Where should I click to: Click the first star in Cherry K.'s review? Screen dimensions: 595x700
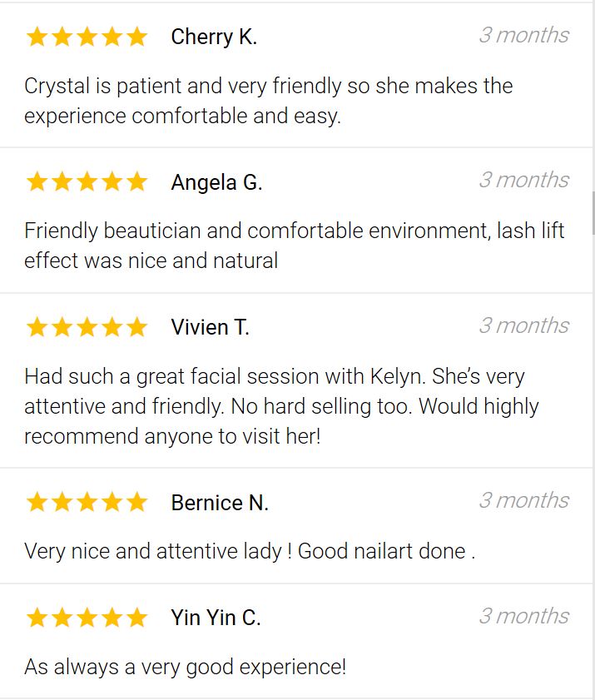click(37, 37)
